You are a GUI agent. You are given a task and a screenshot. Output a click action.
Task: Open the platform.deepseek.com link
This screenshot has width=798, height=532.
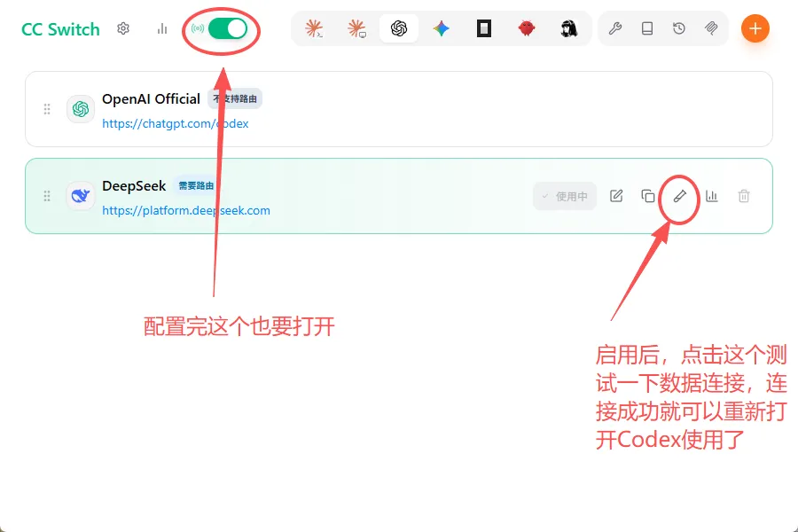pos(186,211)
